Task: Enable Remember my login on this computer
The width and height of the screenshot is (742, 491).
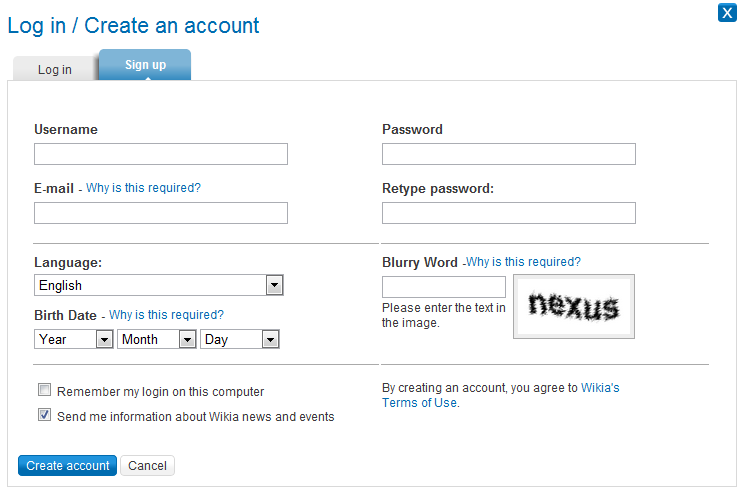Action: click(44, 391)
